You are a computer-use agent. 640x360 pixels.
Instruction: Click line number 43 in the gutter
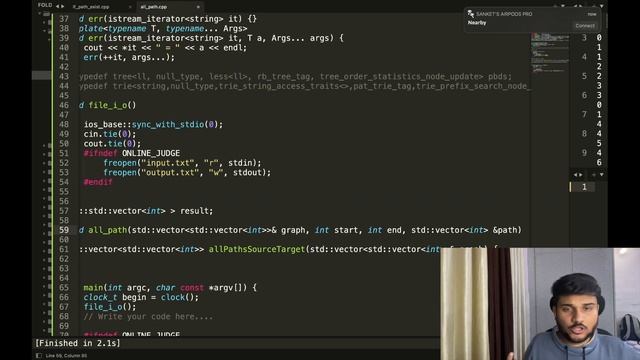(64, 76)
